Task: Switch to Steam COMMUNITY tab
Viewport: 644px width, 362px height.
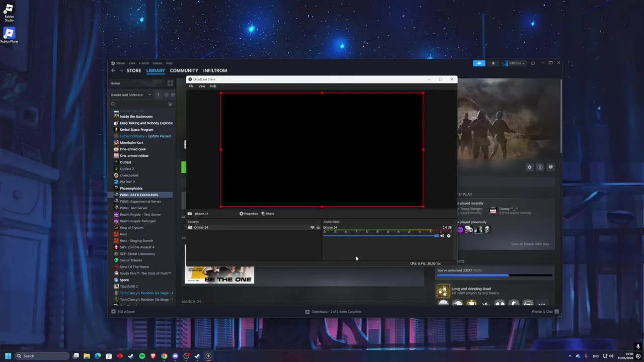Action: (x=184, y=70)
